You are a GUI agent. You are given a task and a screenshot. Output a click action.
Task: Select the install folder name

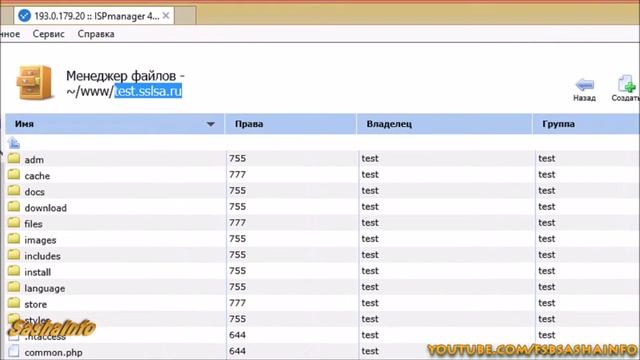click(38, 272)
